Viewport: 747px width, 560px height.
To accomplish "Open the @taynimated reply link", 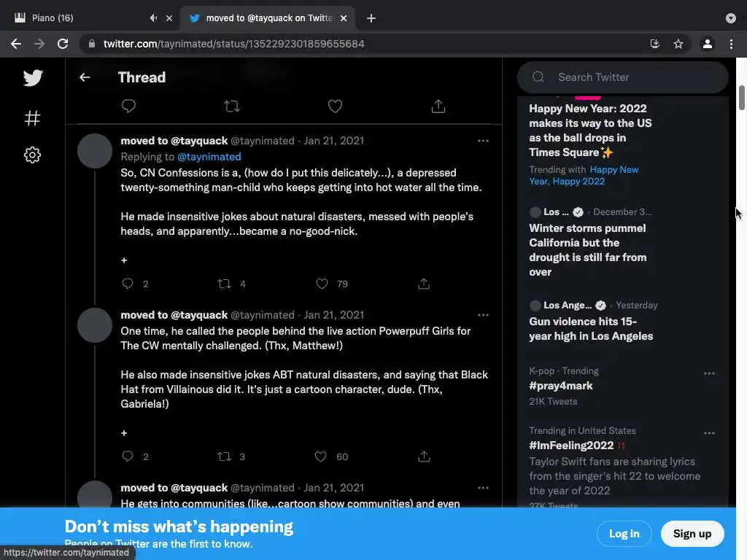I will [x=209, y=157].
